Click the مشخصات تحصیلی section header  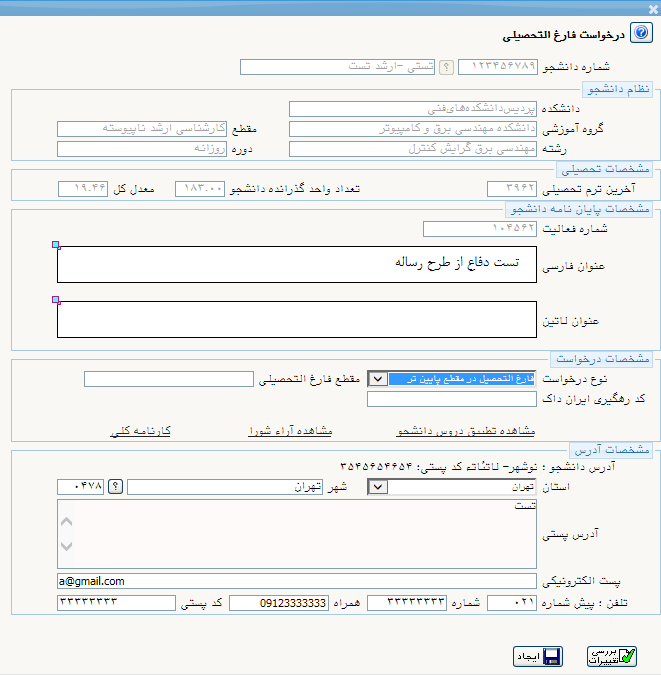click(x=605, y=169)
